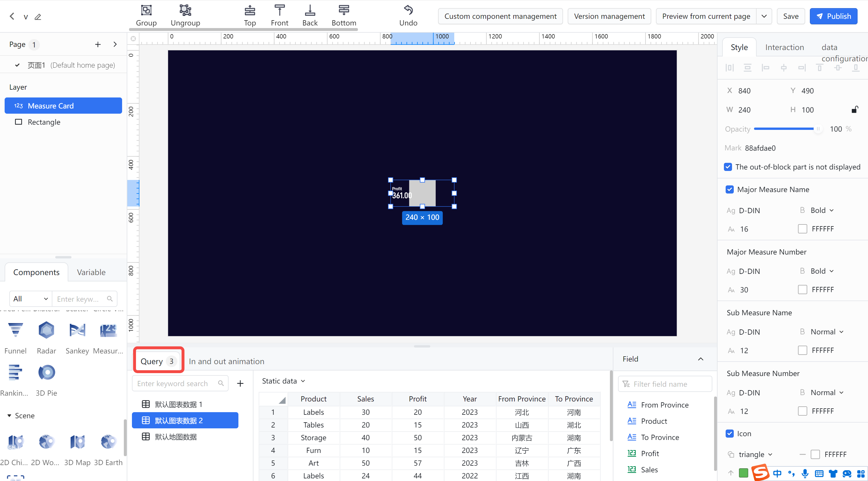Click Preview from current page

[x=706, y=16]
